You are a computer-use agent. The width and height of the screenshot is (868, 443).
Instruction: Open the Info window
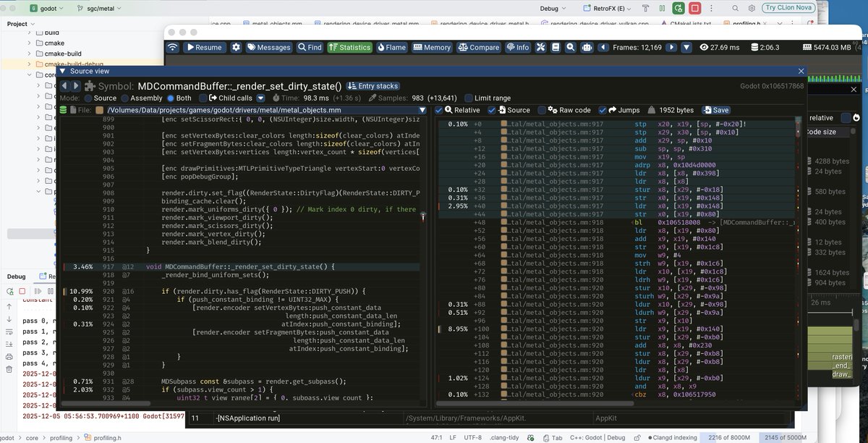518,47
